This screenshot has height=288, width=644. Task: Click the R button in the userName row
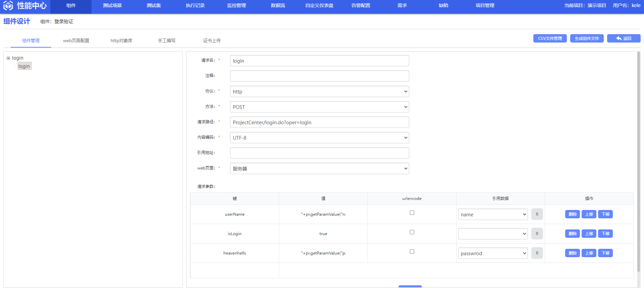pos(537,214)
